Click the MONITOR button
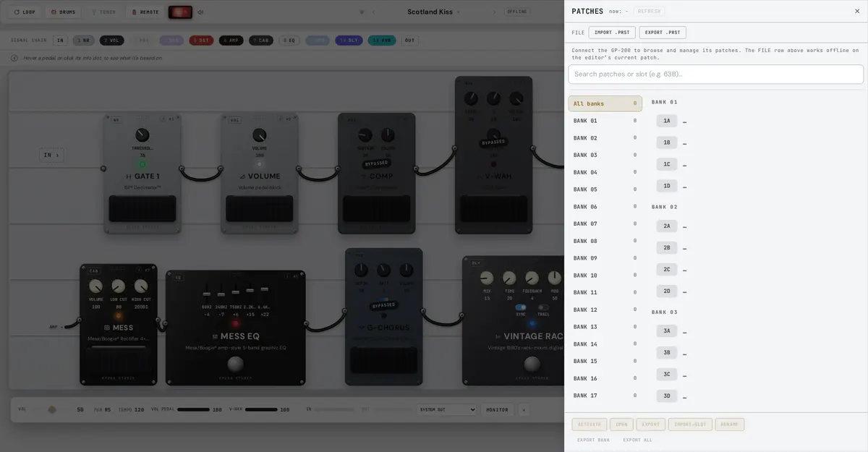Viewport: 868px width, 452px height. tap(497, 409)
